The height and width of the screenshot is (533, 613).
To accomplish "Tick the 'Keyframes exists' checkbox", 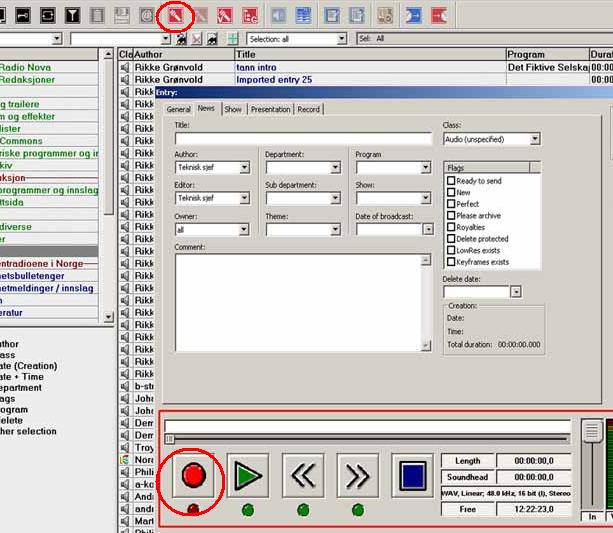I will click(451, 262).
